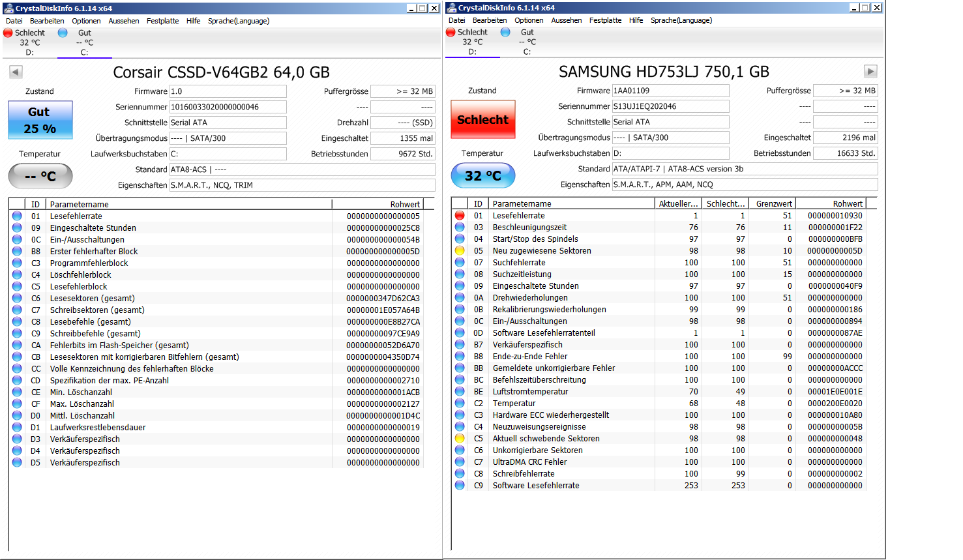Click Eingeschaltet field showing 1355 mal
This screenshot has width=963, height=560.
403,138
